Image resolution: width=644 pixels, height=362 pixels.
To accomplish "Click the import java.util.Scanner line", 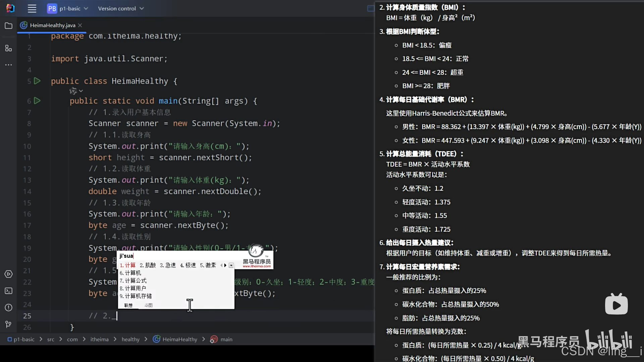I will point(109,59).
